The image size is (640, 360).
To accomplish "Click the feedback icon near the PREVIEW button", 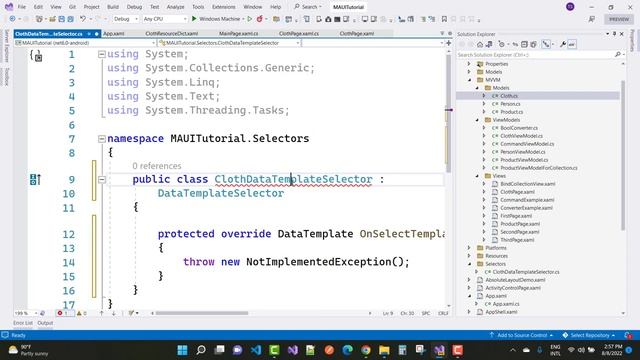I will [592, 19].
